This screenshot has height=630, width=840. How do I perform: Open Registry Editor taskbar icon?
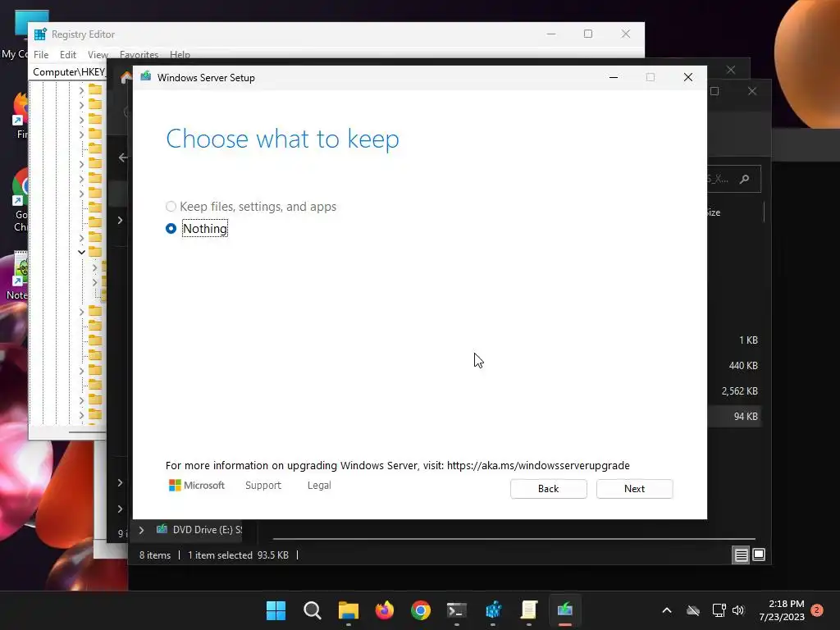coord(493,610)
